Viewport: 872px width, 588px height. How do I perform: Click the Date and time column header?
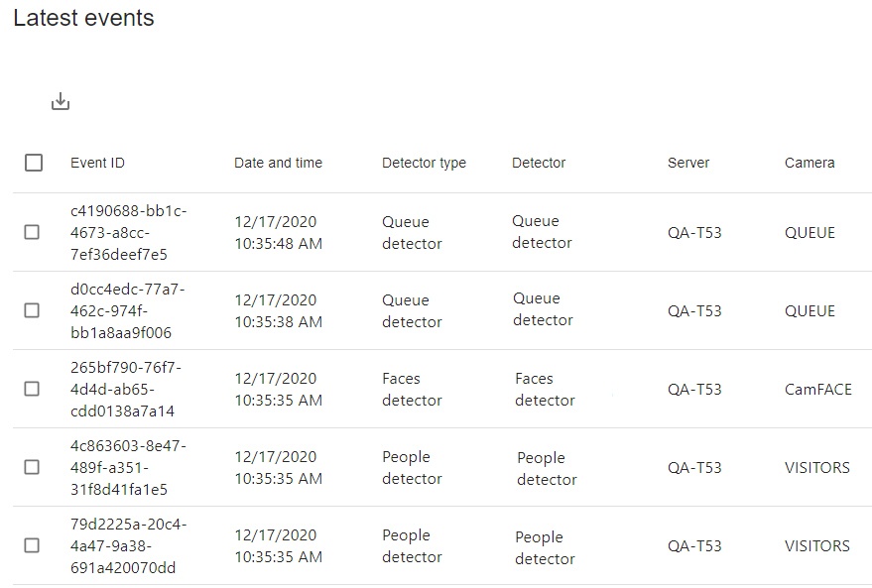[278, 163]
